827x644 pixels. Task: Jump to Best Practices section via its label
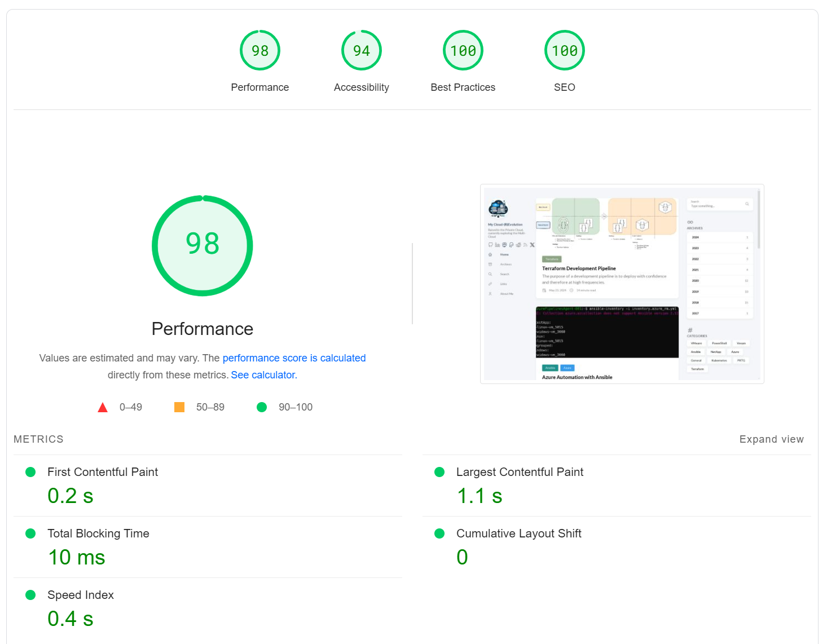click(463, 87)
